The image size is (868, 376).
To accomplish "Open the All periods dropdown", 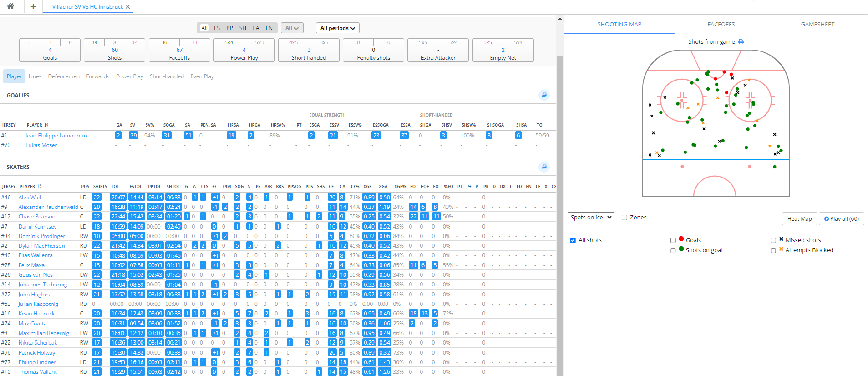I will coord(337,28).
